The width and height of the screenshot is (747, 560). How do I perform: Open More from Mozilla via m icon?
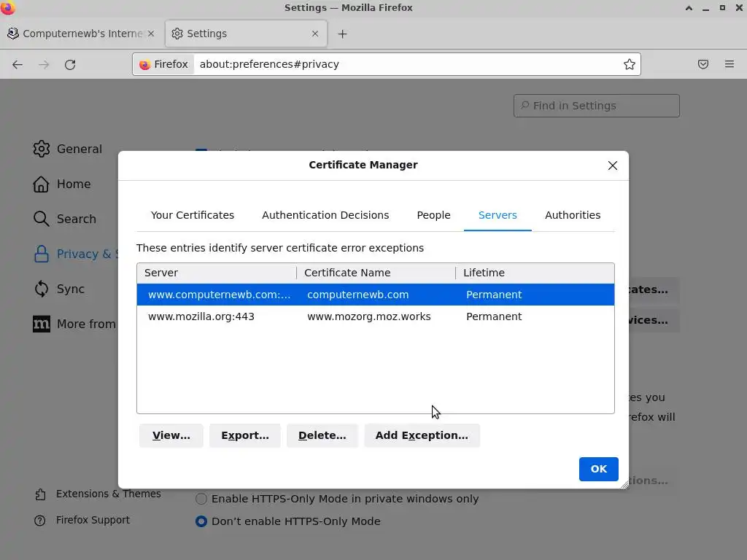click(42, 324)
